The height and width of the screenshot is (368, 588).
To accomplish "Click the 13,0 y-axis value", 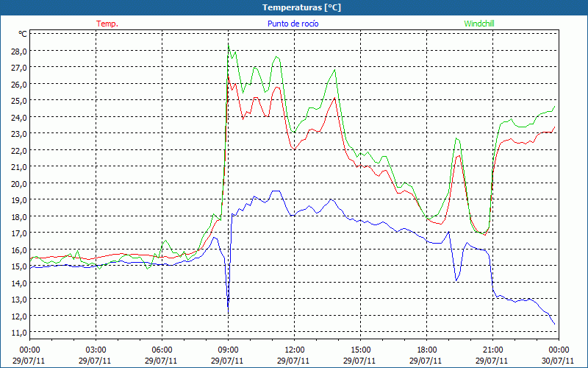I will point(19,300).
